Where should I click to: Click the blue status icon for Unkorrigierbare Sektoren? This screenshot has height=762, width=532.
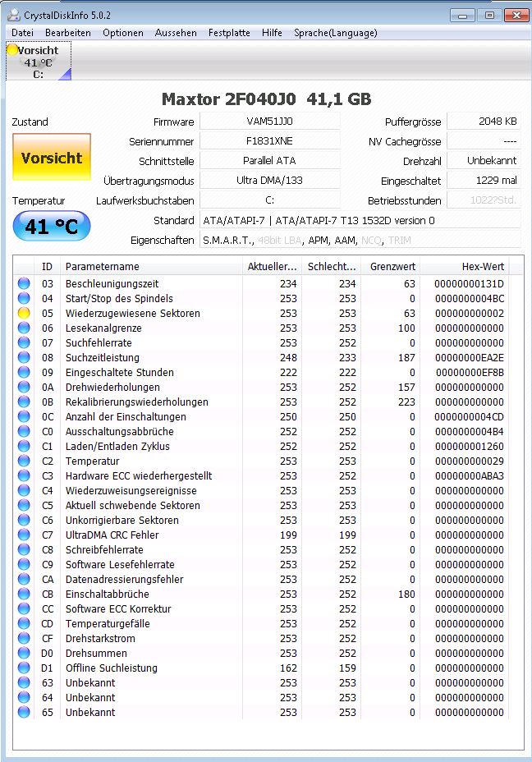pyautogui.click(x=24, y=520)
